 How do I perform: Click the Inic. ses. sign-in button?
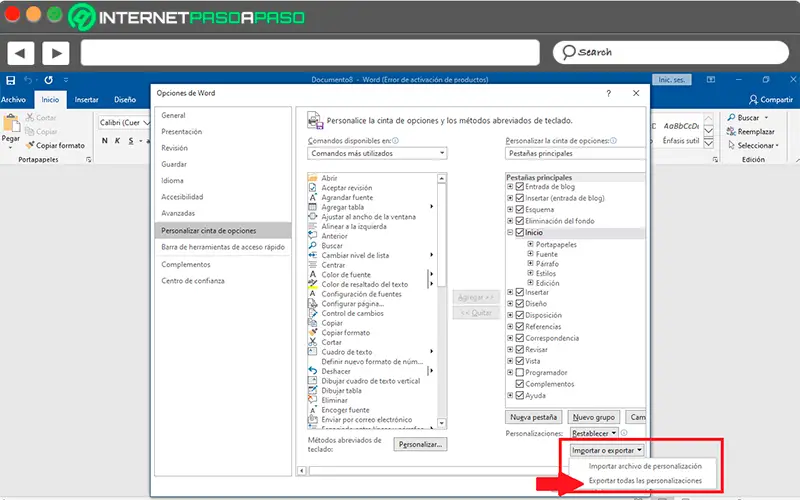671,80
